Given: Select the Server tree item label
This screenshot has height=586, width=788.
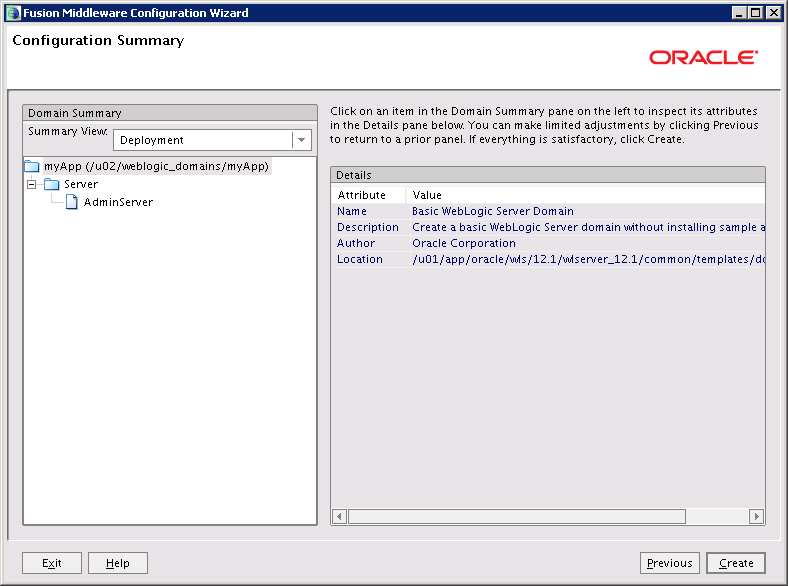Looking at the screenshot, I should coord(81,184).
